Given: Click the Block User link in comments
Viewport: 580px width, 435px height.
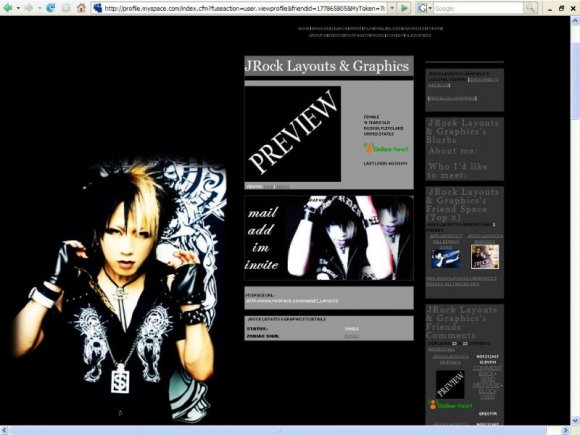Looking at the screenshot, I should [487, 394].
